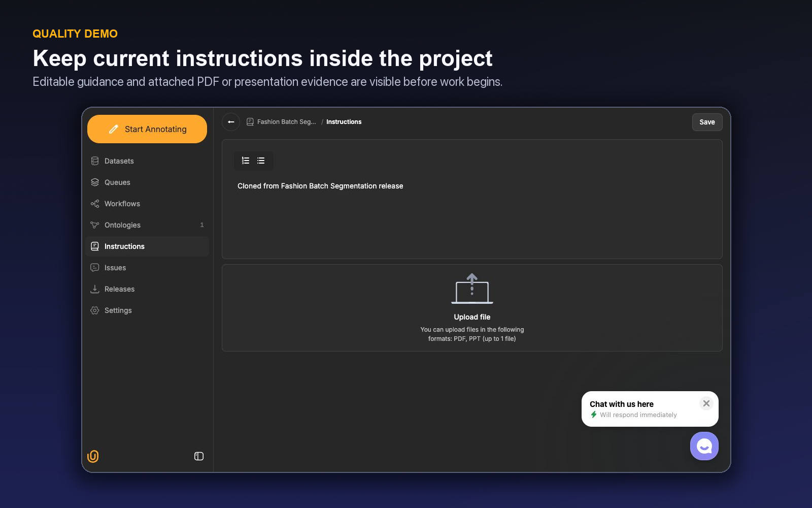Close the Chat with us here popup
The width and height of the screenshot is (812, 508).
point(706,403)
